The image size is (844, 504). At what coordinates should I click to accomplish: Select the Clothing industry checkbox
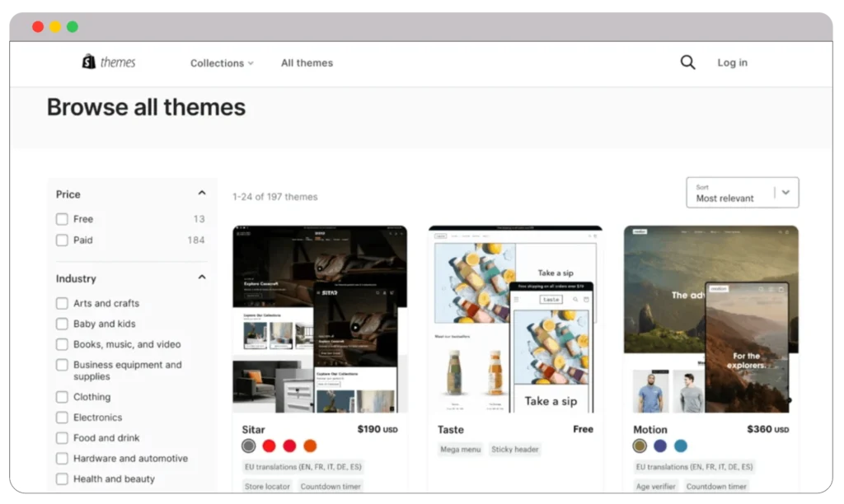click(62, 396)
